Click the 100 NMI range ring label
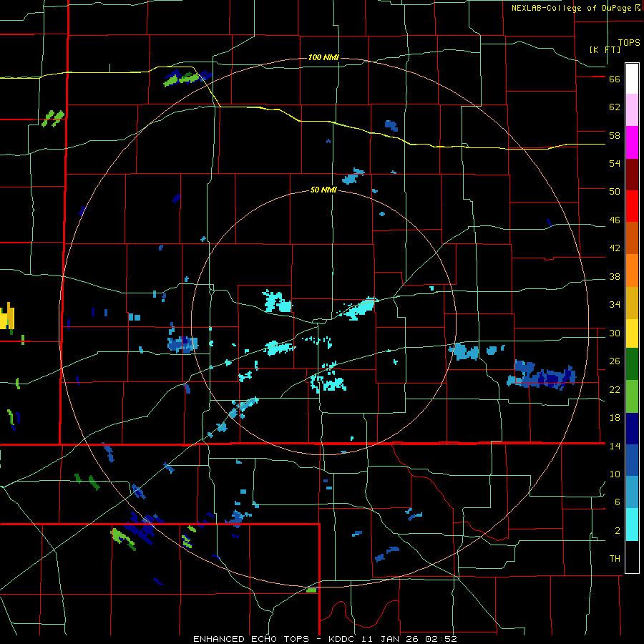The image size is (644, 644). pyautogui.click(x=323, y=57)
